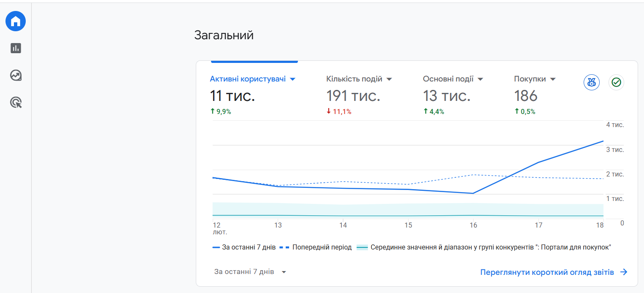The image size is (644, 293).
Task: Click the 11,1% decrease indicator
Action: (x=339, y=112)
